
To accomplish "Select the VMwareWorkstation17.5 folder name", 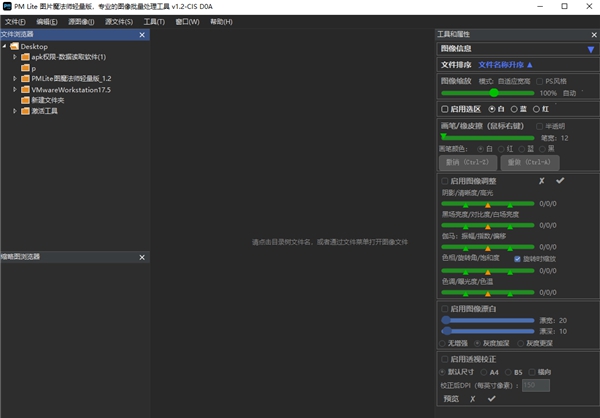I will click(x=71, y=90).
